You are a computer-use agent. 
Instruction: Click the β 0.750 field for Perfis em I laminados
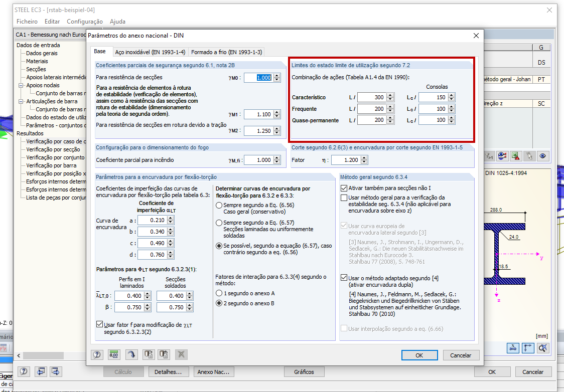[129, 307]
